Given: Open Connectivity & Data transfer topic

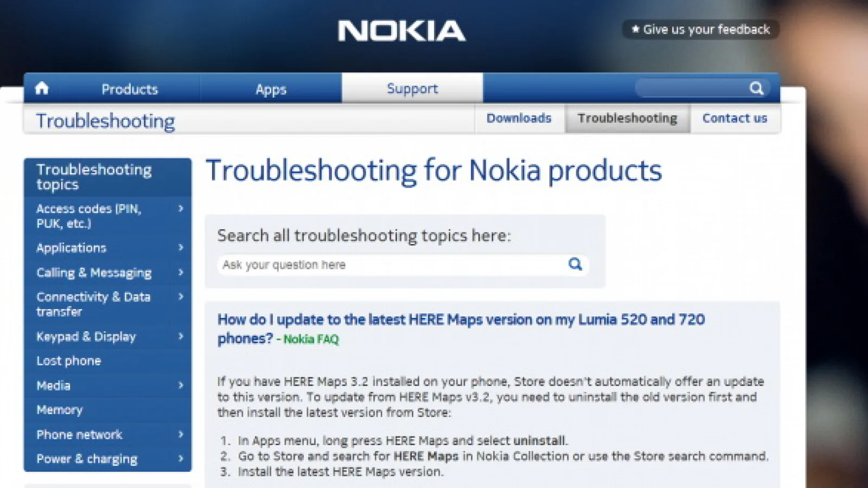Looking at the screenshot, I should [x=93, y=304].
